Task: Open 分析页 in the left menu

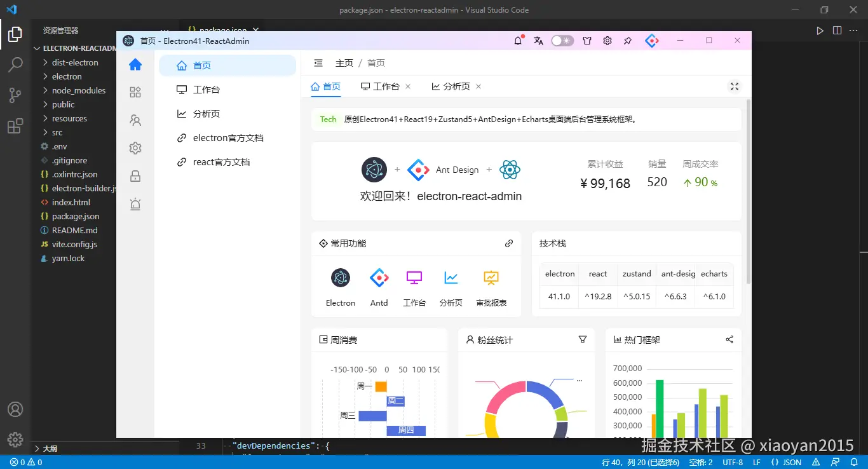Action: [227, 114]
